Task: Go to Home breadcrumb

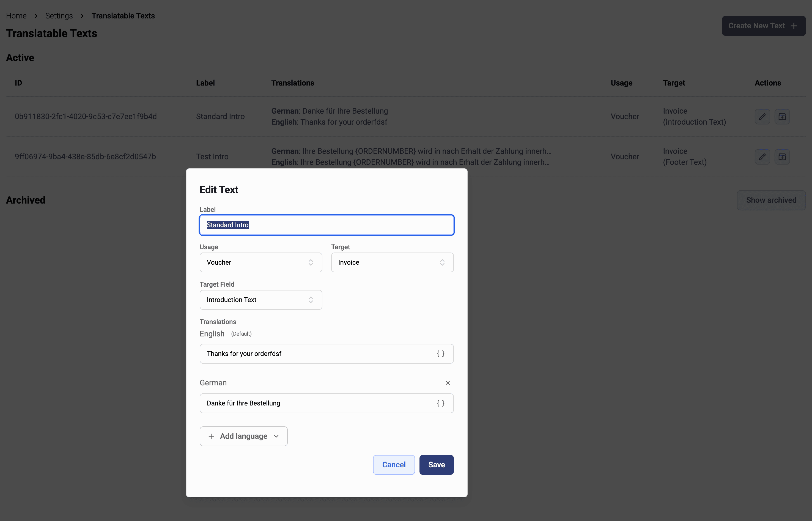Action: [16, 16]
